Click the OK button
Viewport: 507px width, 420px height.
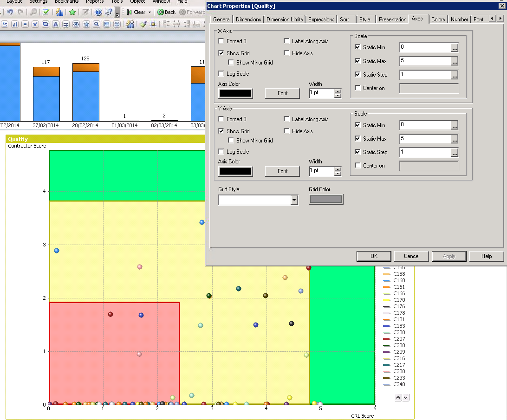coord(374,256)
